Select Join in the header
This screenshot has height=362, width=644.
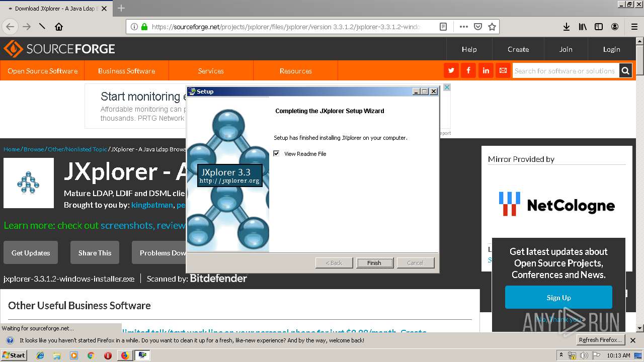[x=566, y=49]
